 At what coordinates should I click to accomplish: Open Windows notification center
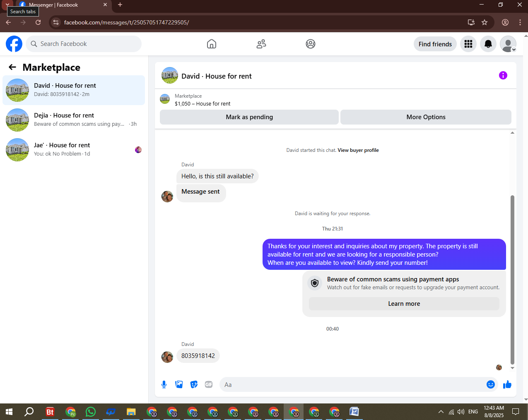coord(516,412)
